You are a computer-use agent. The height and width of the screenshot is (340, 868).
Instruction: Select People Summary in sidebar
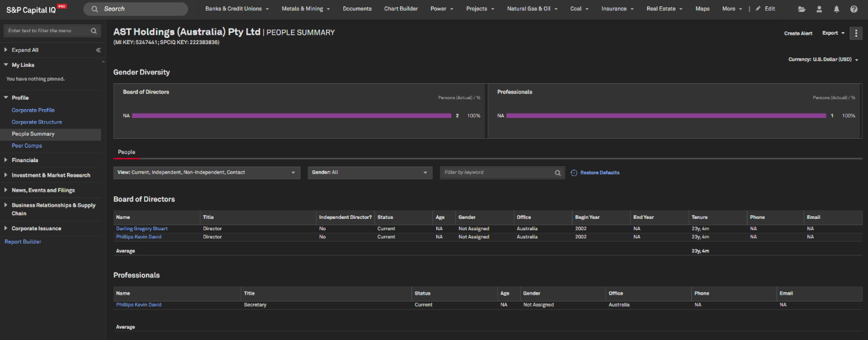[x=33, y=134]
